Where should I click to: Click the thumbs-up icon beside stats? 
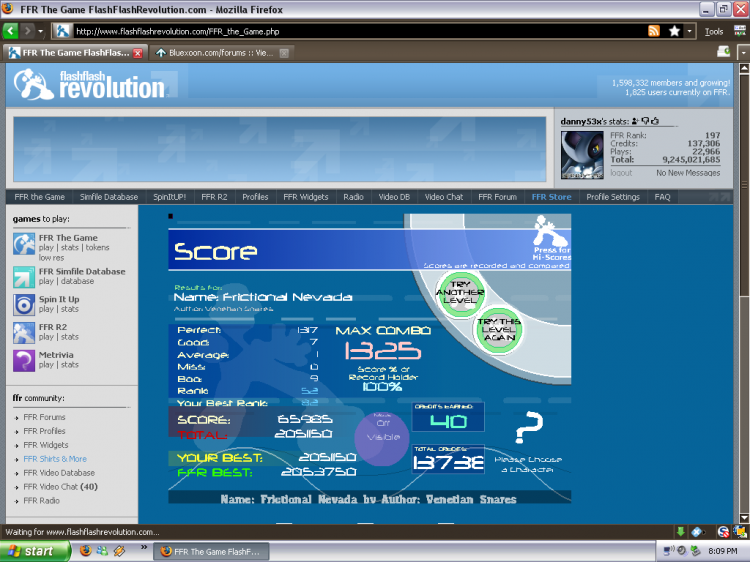coord(655,121)
